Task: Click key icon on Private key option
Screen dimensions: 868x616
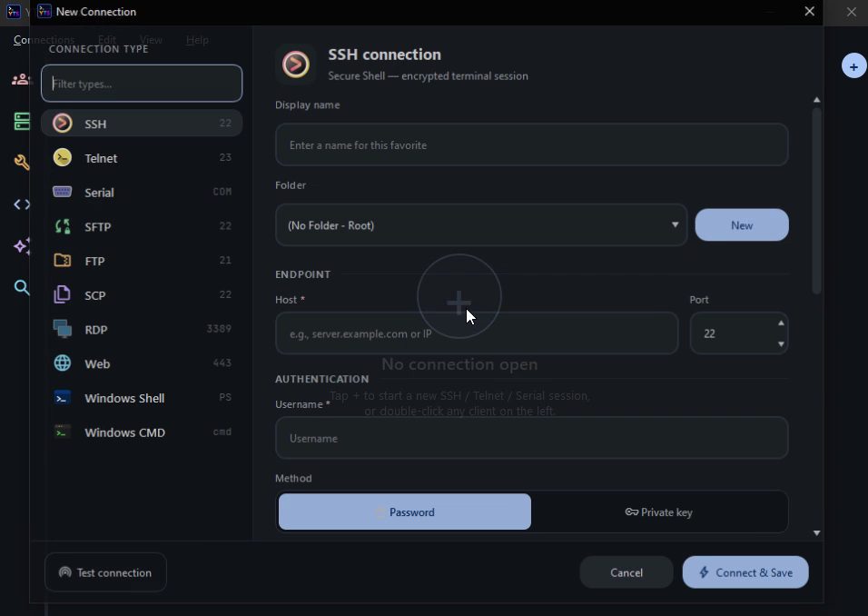Action: coord(632,512)
